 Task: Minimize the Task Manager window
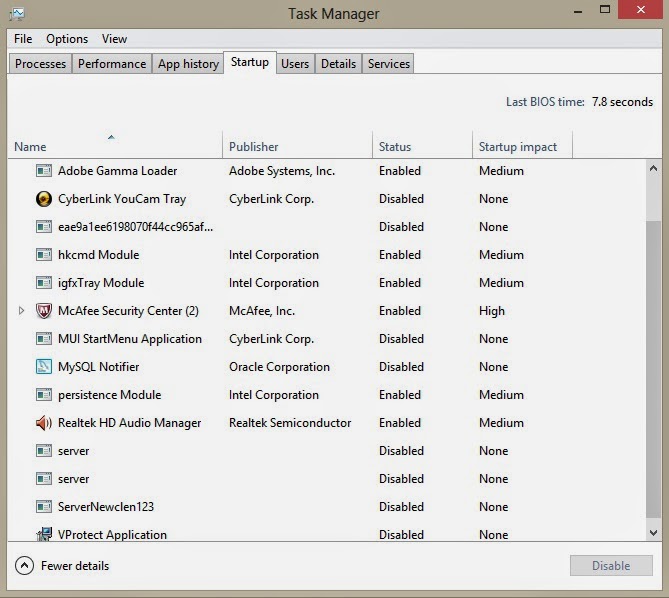click(578, 10)
